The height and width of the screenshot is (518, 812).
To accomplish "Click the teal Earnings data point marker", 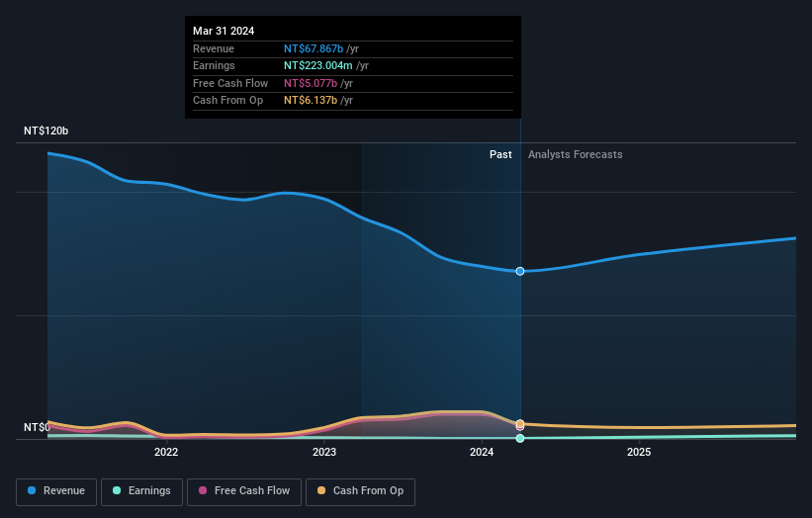I will pyautogui.click(x=520, y=438).
